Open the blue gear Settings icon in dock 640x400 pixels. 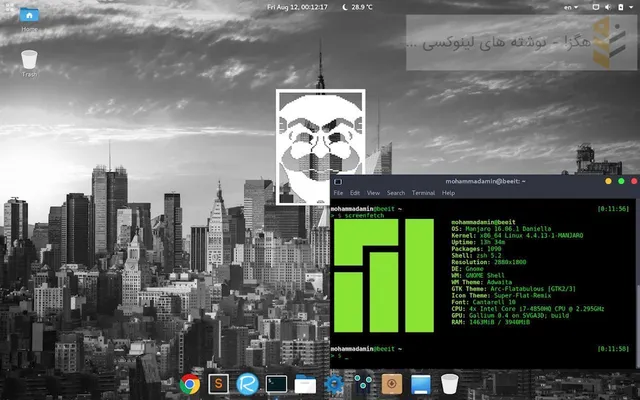[334, 384]
